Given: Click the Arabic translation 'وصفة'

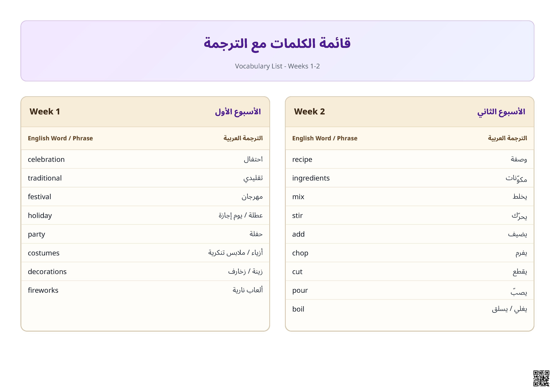Looking at the screenshot, I should [x=519, y=159].
